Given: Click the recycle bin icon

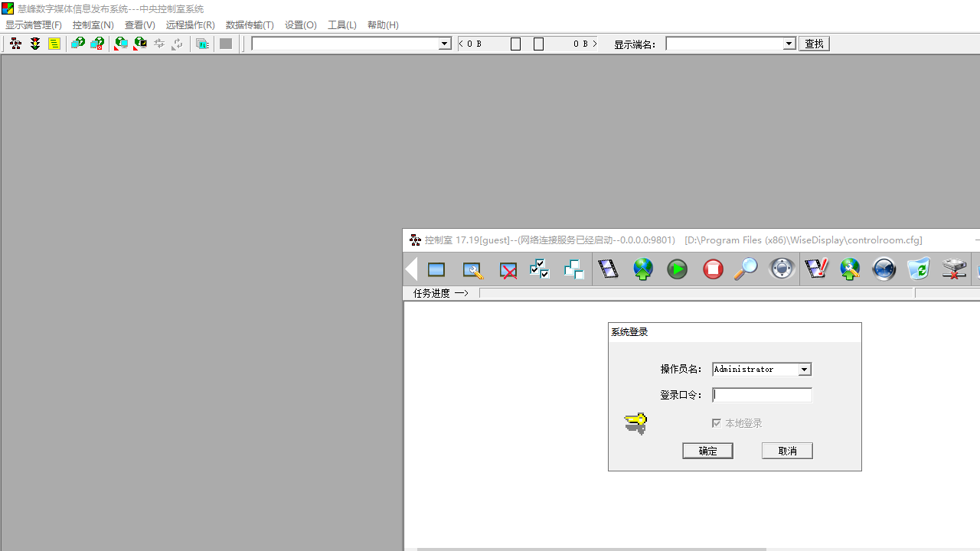Looking at the screenshot, I should tap(918, 269).
